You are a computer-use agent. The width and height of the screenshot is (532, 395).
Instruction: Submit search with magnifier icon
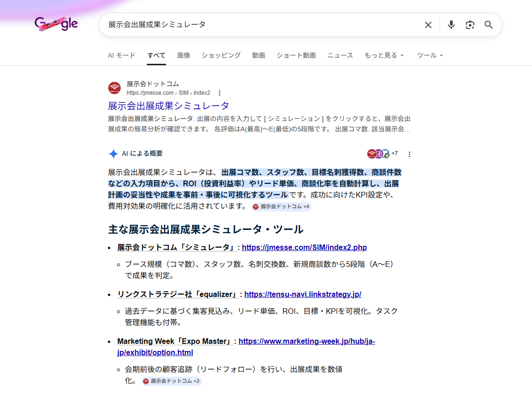488,25
